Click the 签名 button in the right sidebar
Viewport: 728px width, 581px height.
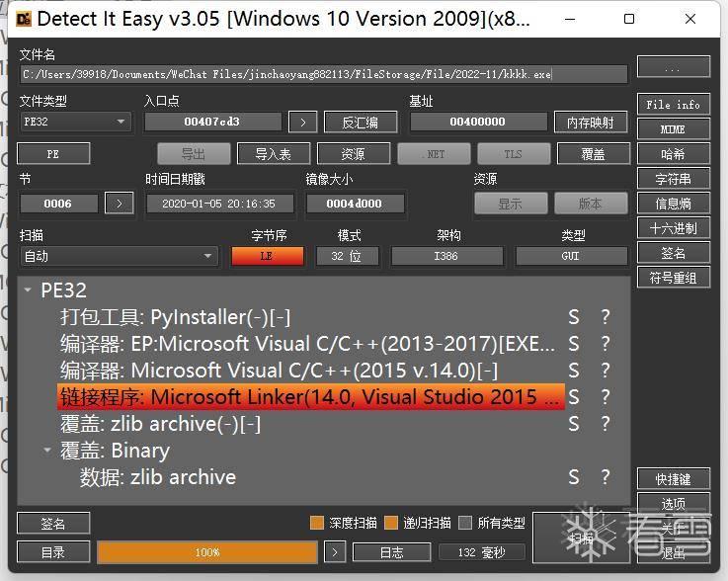tap(674, 253)
